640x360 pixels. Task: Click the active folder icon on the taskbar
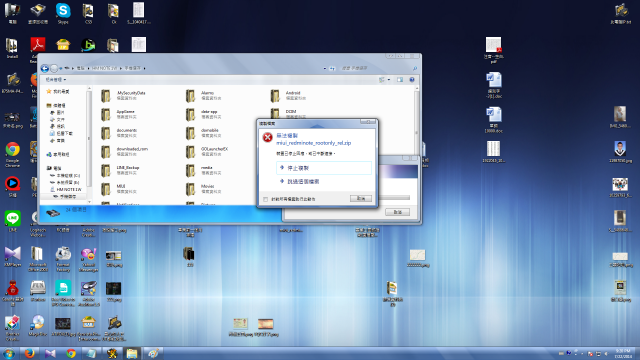(x=132, y=353)
